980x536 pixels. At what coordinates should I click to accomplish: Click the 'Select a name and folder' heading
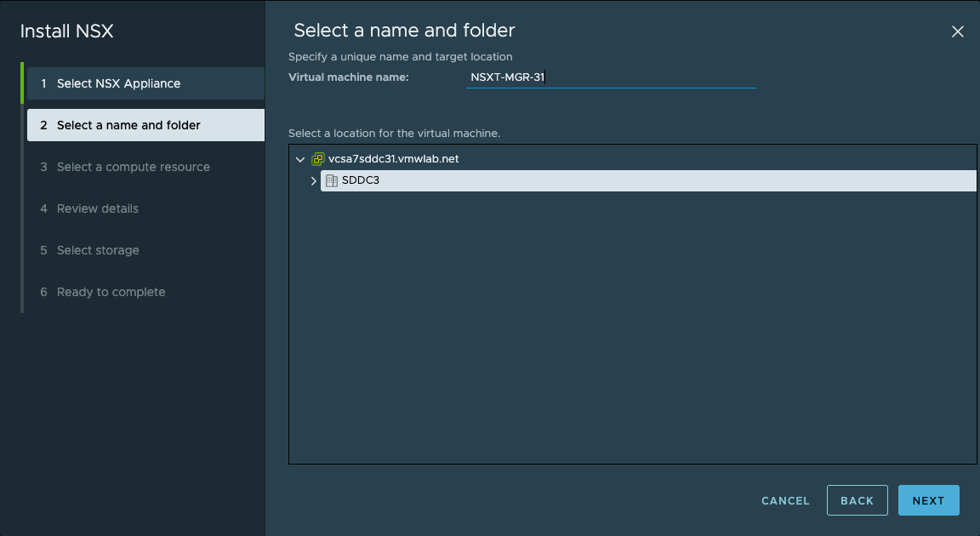click(404, 31)
